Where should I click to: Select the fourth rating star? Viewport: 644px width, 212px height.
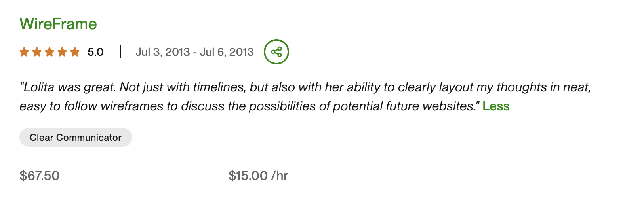62,52
